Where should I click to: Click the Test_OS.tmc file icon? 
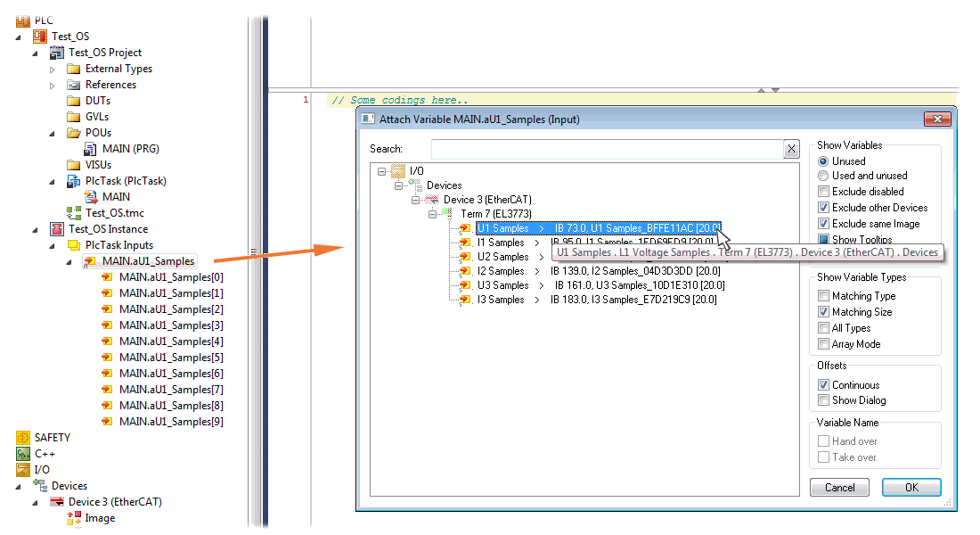click(74, 213)
